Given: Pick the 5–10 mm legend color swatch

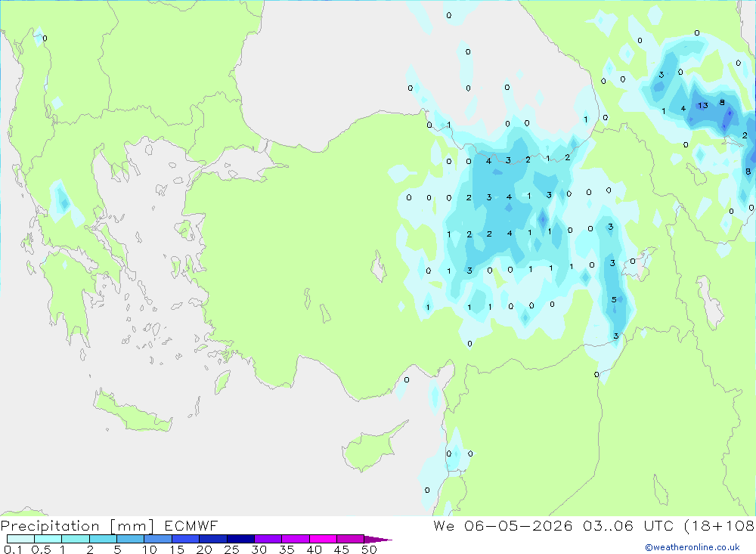Looking at the screenshot, I should pyautogui.click(x=130, y=539).
